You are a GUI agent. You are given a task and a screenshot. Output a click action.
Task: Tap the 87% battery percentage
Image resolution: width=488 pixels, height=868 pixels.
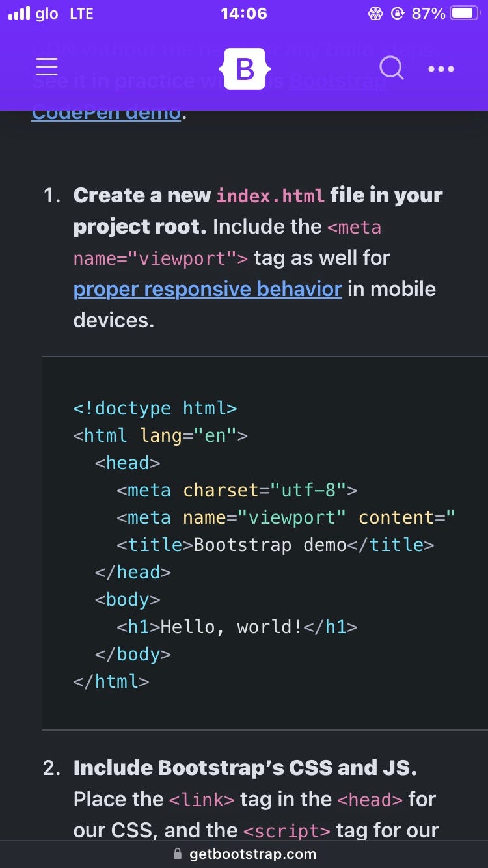428,13
